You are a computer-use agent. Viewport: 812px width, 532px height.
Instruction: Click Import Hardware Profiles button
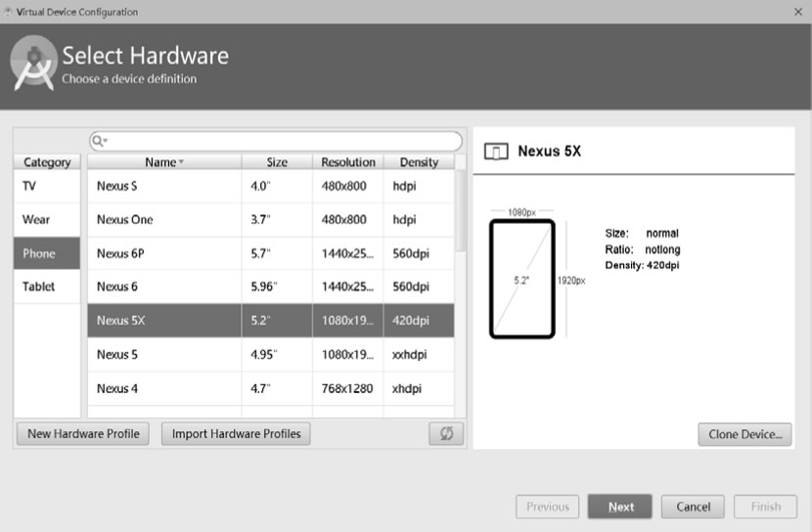click(x=236, y=433)
